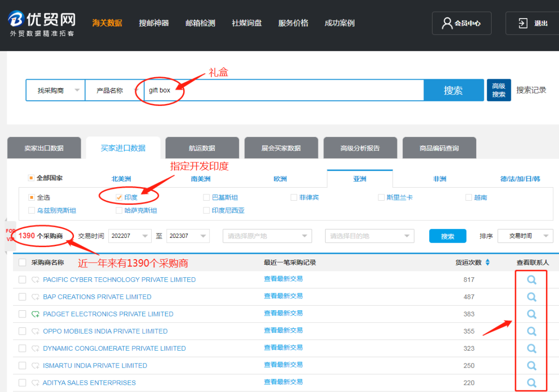
Task: Click magnifier icon for PACIFIC CYBER TECHNOLOGY row
Action: (x=531, y=280)
